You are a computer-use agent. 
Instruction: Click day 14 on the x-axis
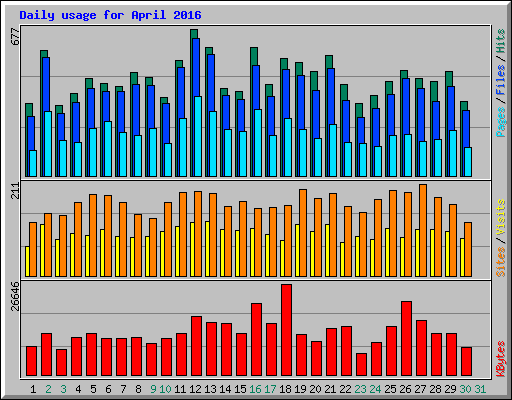pos(225,389)
